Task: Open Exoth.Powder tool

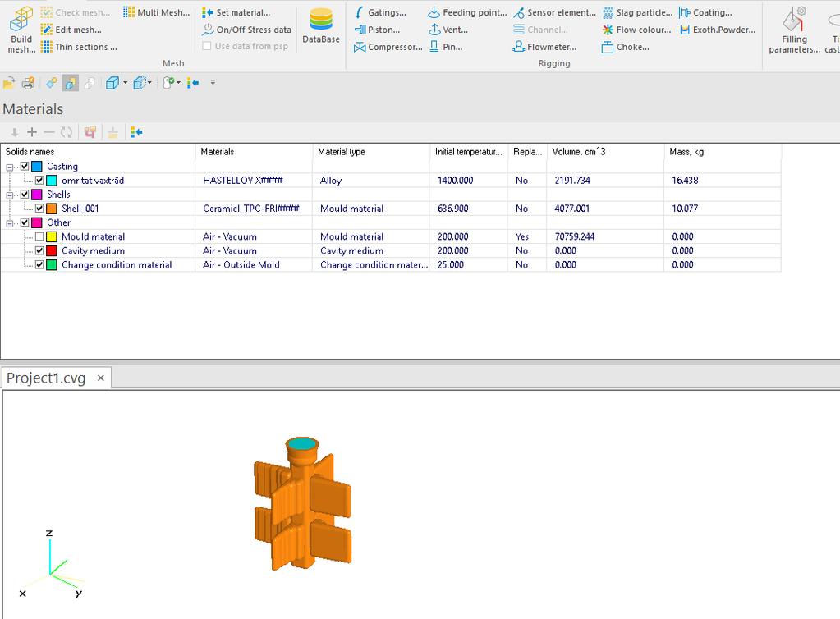Action: point(718,30)
